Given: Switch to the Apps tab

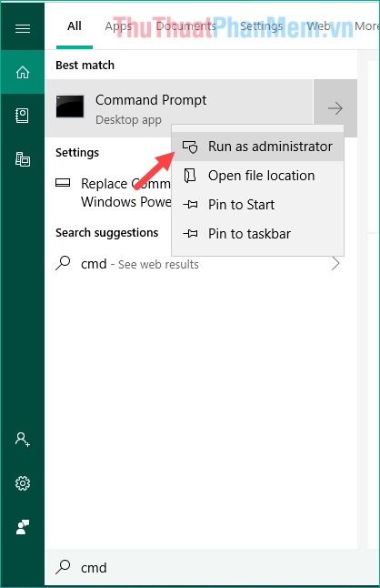Looking at the screenshot, I should [x=118, y=26].
